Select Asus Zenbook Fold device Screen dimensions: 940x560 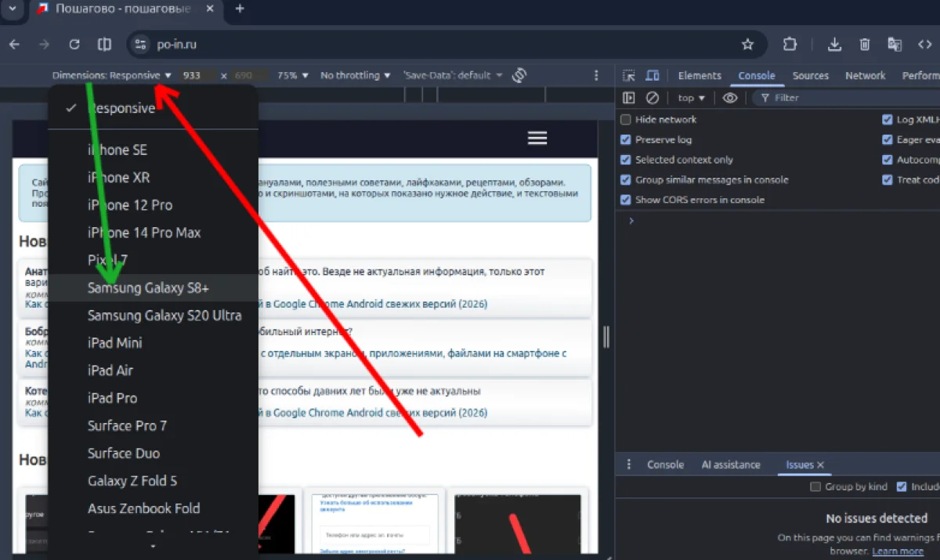click(153, 508)
